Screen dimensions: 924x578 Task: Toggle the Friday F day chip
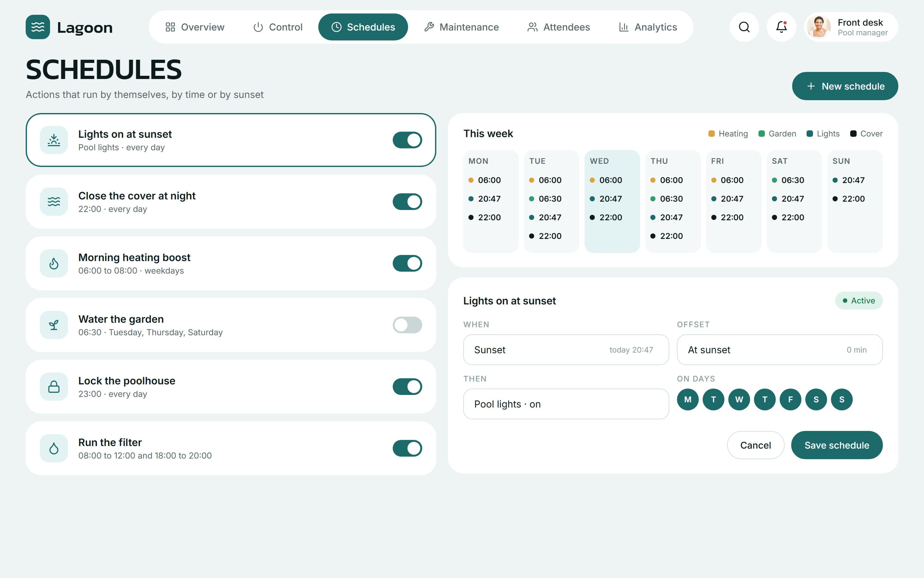tap(790, 399)
